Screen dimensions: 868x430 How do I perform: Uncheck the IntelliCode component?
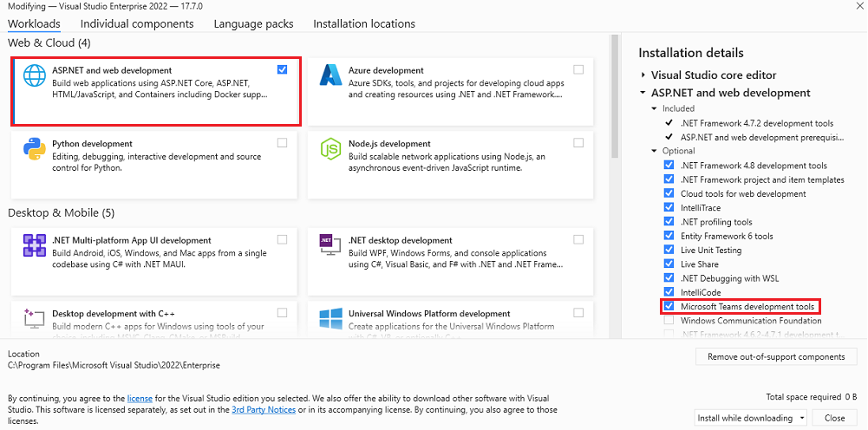(669, 292)
